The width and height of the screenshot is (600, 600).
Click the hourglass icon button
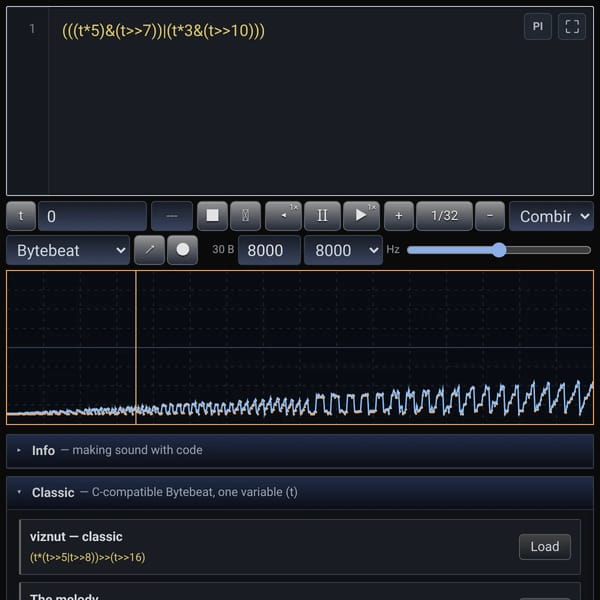[x=245, y=216]
